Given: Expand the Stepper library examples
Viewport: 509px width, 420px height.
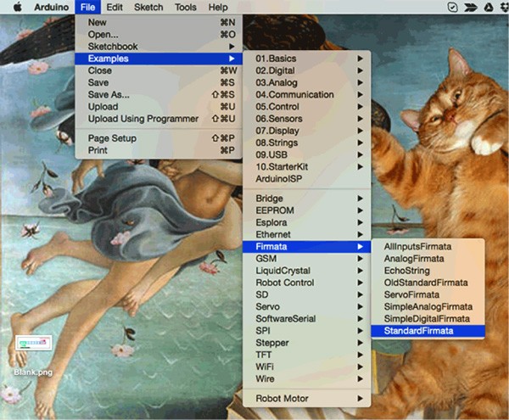Looking at the screenshot, I should [307, 343].
